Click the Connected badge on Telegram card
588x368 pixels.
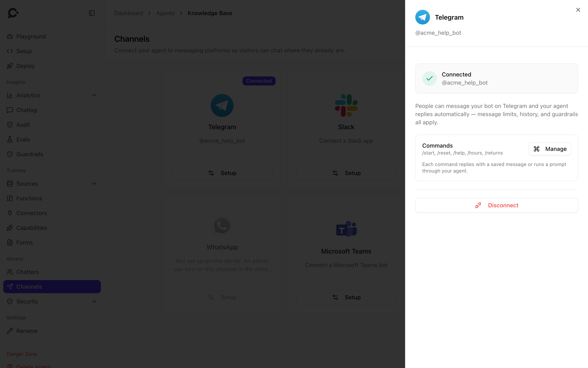pyautogui.click(x=259, y=81)
